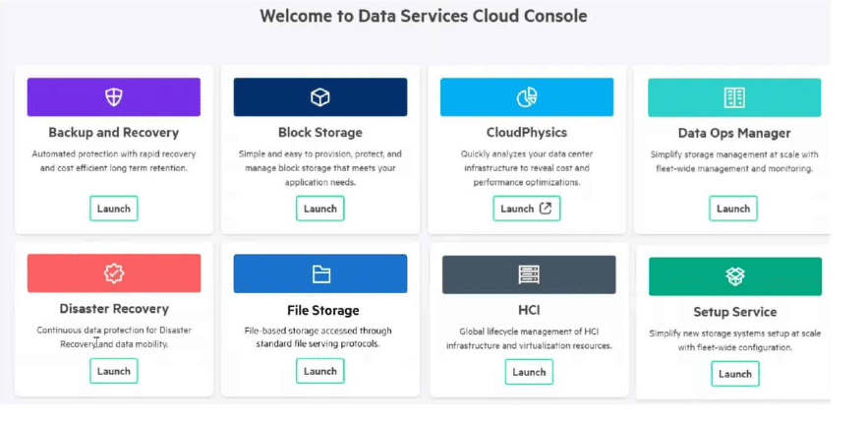868x425 pixels.
Task: Click the Data Ops Manager server icon
Action: 734,98
